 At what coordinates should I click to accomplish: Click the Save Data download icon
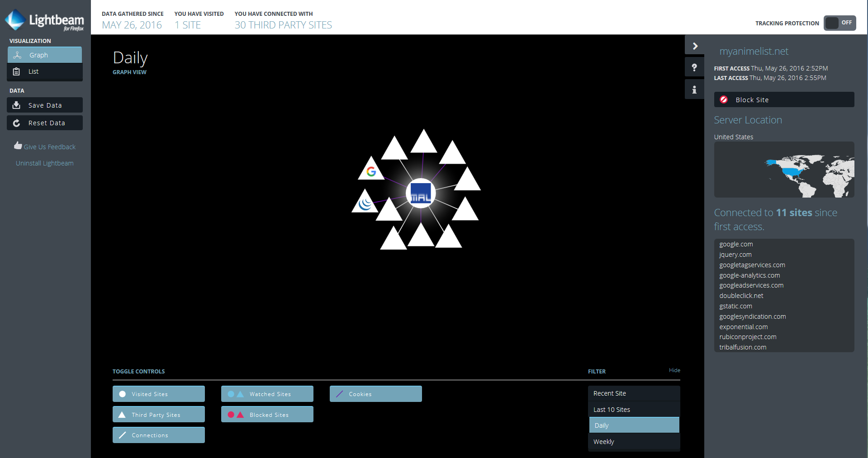[17, 105]
